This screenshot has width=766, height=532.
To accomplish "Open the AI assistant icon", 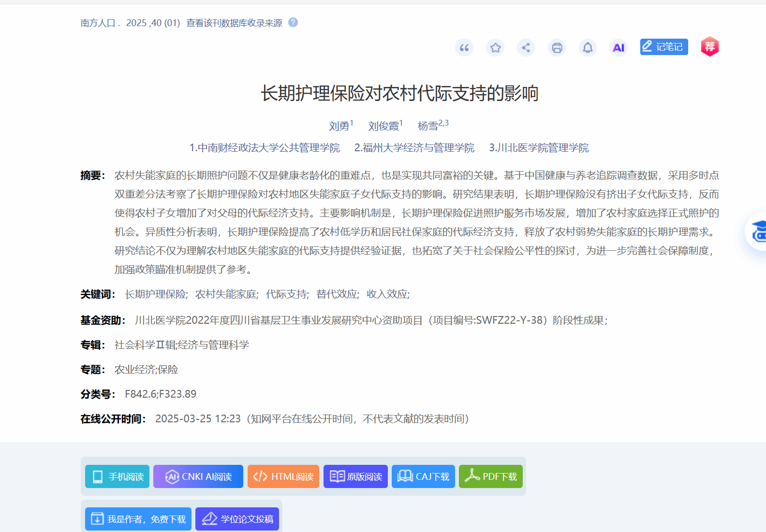I will [x=619, y=47].
